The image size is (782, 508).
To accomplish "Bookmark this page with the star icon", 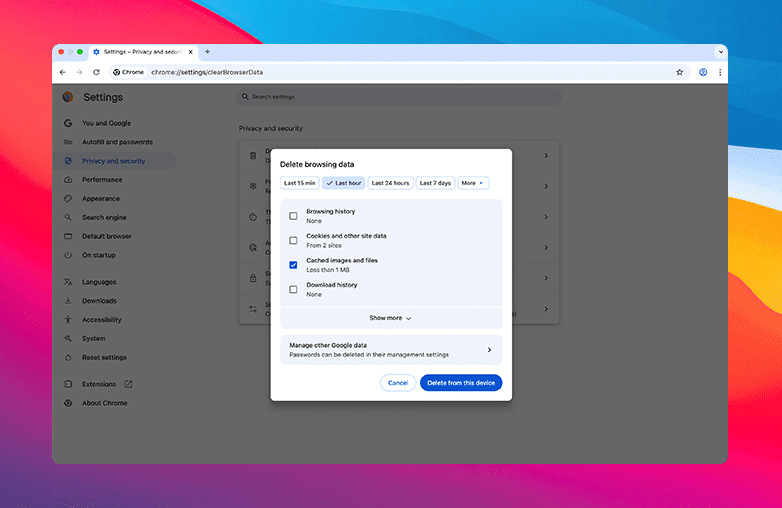I will 679,72.
